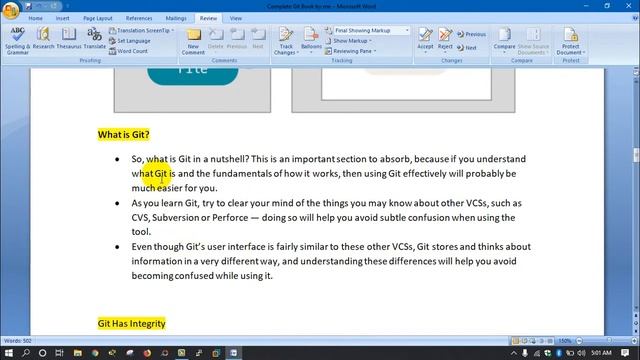This screenshot has height=360, width=640.
Task: Open Windows taskbar search
Action: [26, 353]
